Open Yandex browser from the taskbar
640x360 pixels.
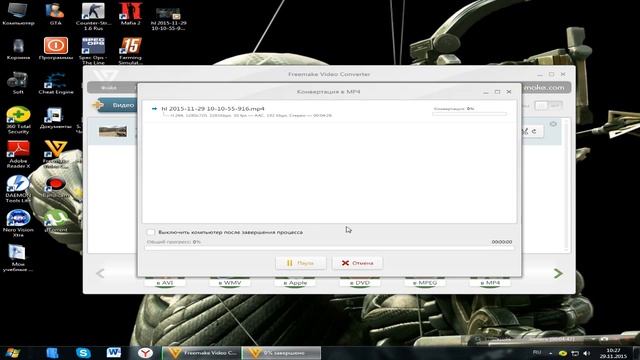pos(145,353)
